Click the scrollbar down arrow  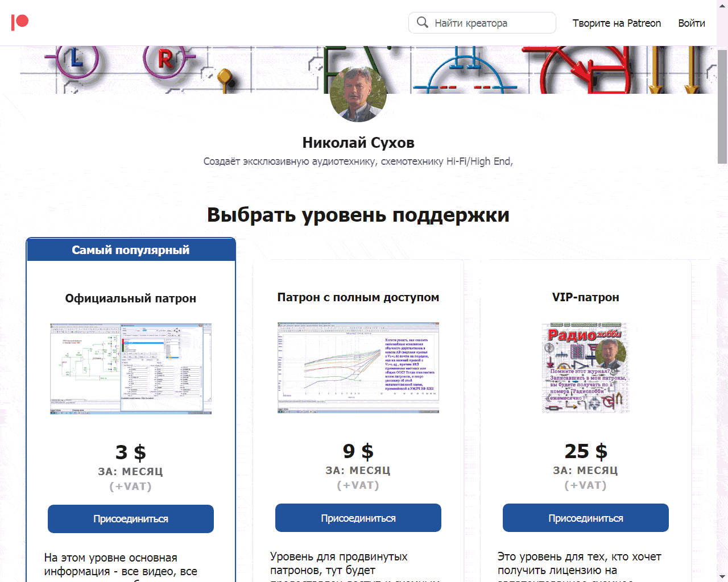point(722,577)
